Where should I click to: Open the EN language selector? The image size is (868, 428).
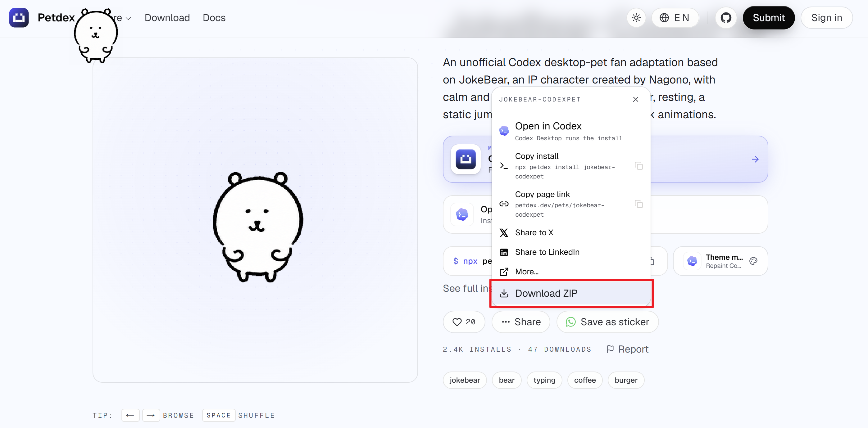tap(675, 17)
